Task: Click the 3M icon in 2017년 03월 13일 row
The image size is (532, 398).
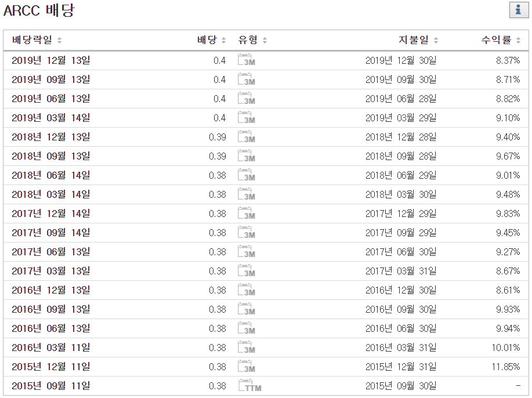Action: point(247,271)
